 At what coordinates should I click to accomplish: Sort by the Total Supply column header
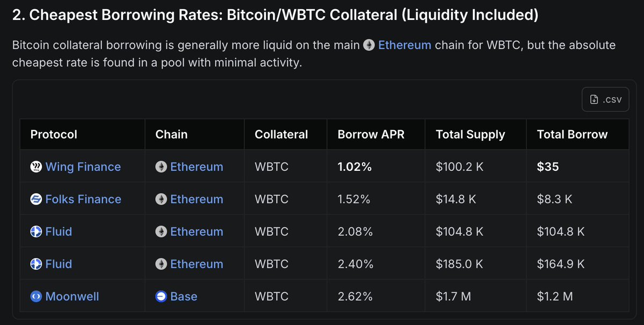[471, 134]
